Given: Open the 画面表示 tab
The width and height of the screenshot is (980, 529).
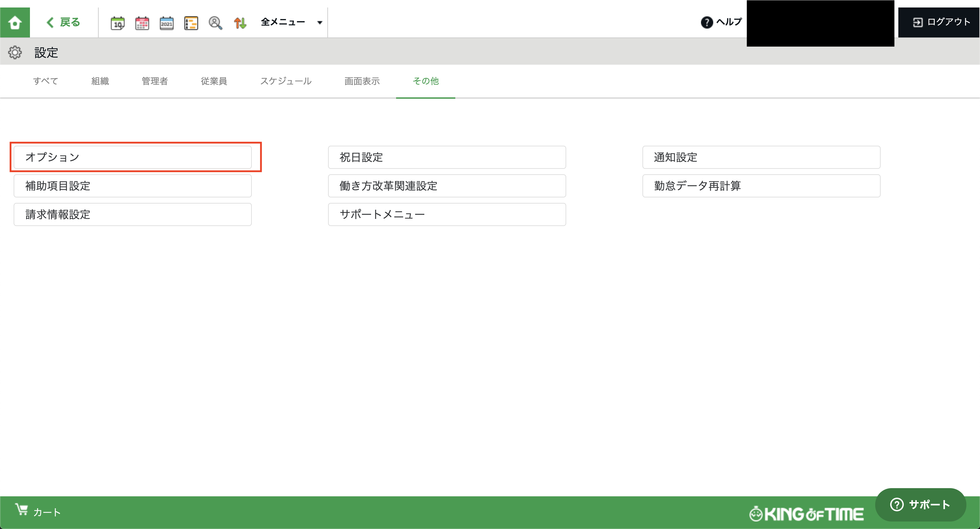Looking at the screenshot, I should [362, 81].
